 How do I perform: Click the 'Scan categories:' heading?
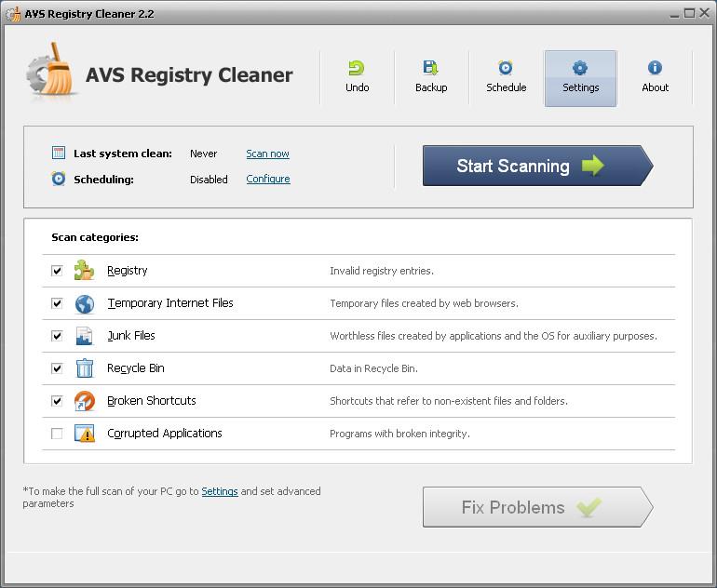pos(95,237)
